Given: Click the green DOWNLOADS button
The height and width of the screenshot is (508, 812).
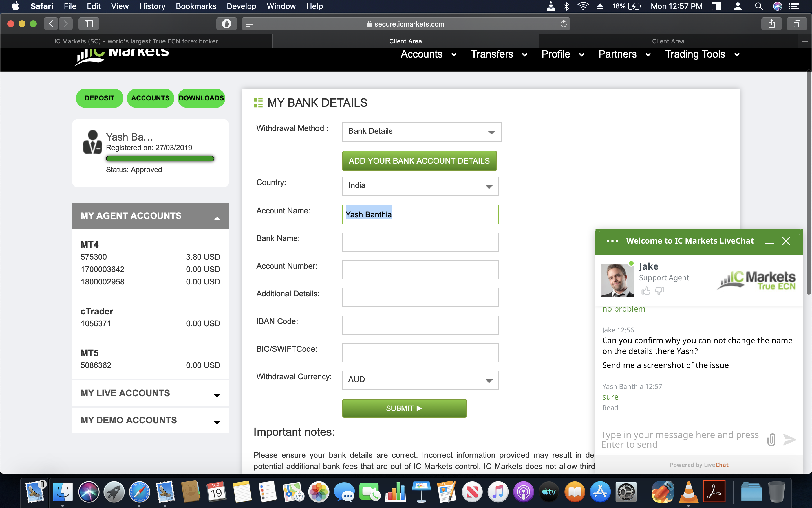Looking at the screenshot, I should coord(201,98).
